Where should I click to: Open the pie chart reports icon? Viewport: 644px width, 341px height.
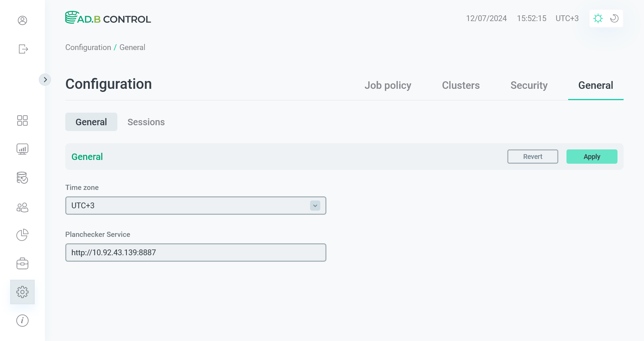22,235
